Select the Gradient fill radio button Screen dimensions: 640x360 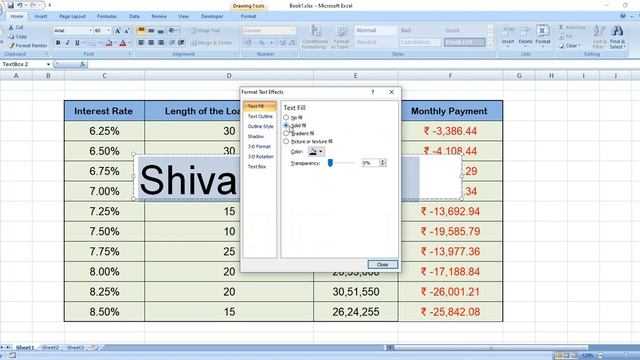(x=286, y=133)
